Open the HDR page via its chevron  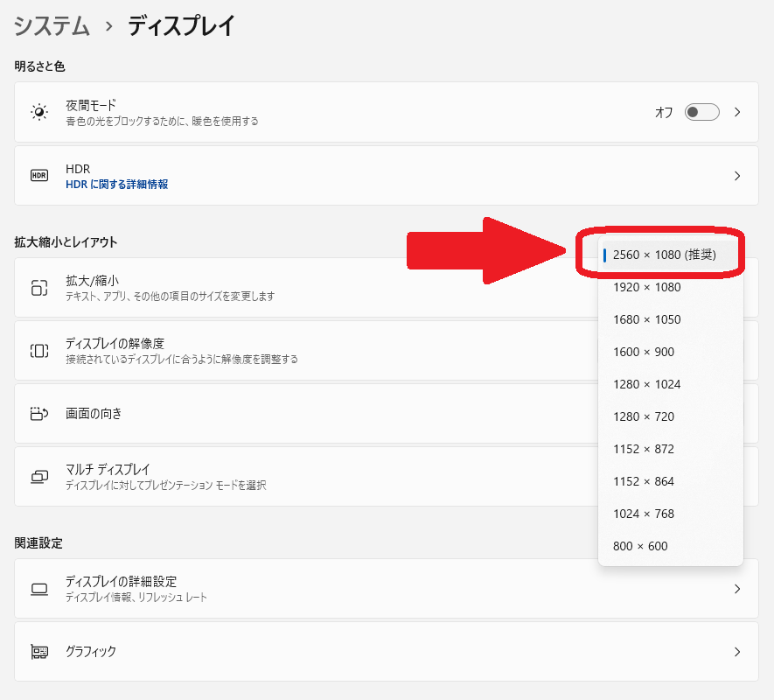pyautogui.click(x=737, y=175)
